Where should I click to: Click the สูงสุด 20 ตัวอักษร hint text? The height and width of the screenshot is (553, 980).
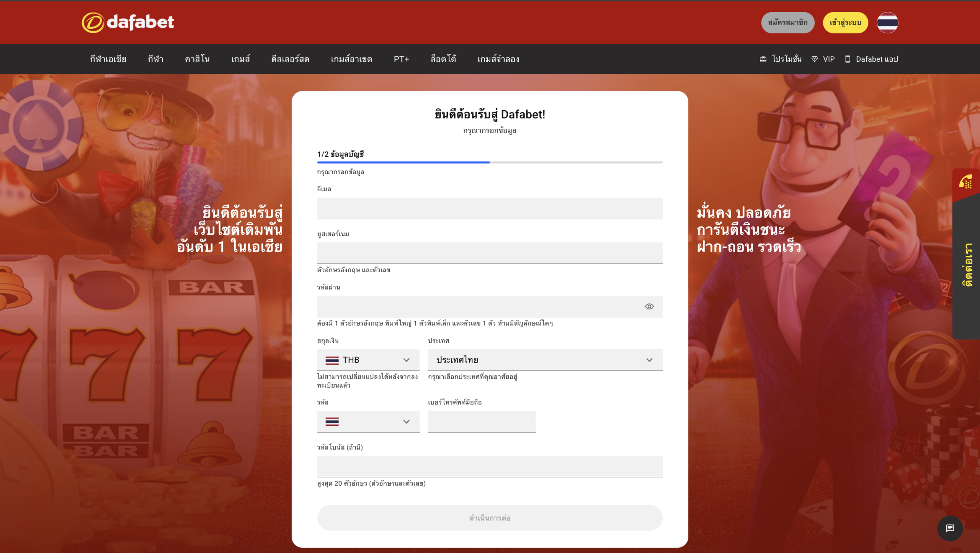point(371,483)
